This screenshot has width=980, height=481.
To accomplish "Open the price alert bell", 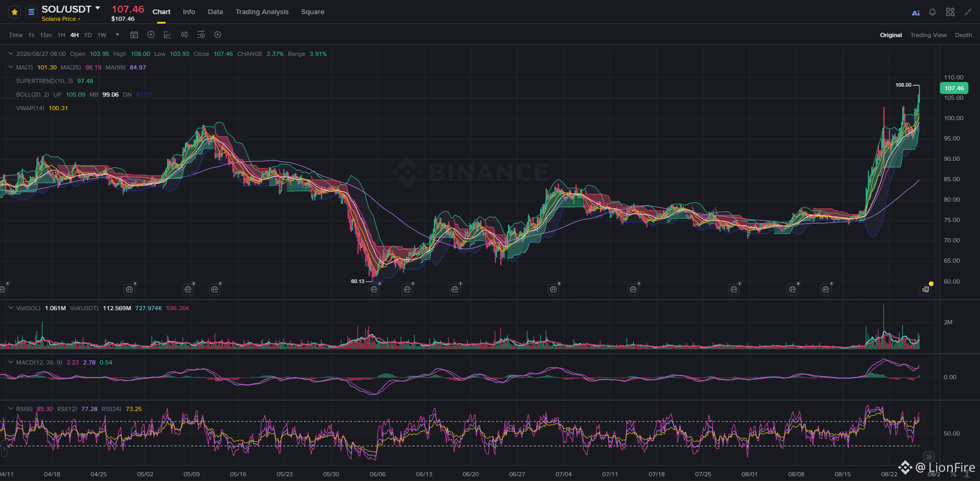I will click(x=932, y=12).
